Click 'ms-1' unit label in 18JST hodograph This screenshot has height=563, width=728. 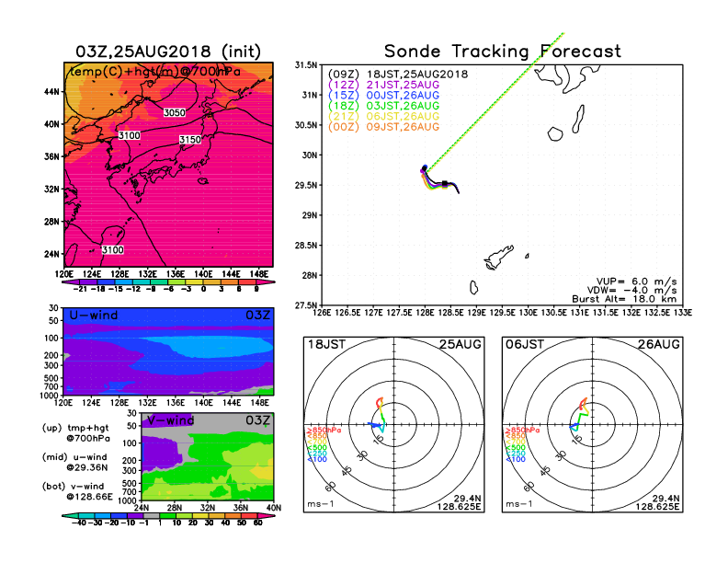321,504
